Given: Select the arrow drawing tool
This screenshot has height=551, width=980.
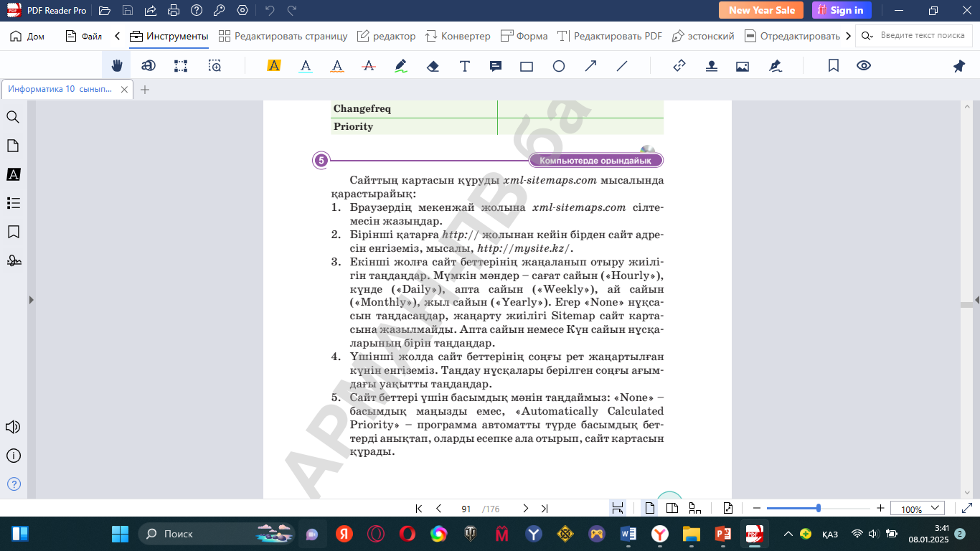Looking at the screenshot, I should click(590, 66).
